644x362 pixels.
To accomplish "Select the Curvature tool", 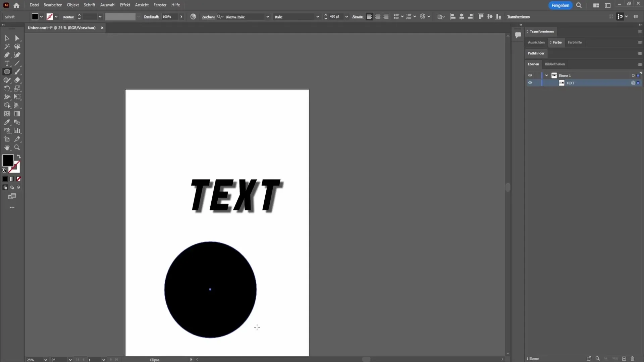I will (x=17, y=55).
